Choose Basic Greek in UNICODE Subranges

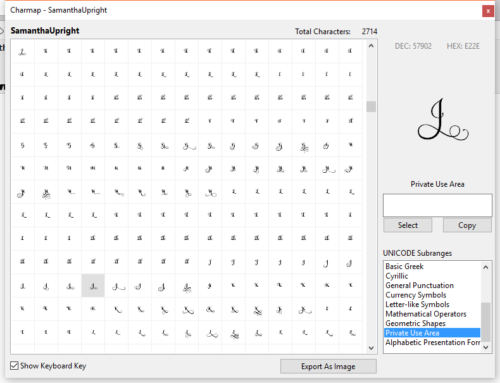pos(432,266)
